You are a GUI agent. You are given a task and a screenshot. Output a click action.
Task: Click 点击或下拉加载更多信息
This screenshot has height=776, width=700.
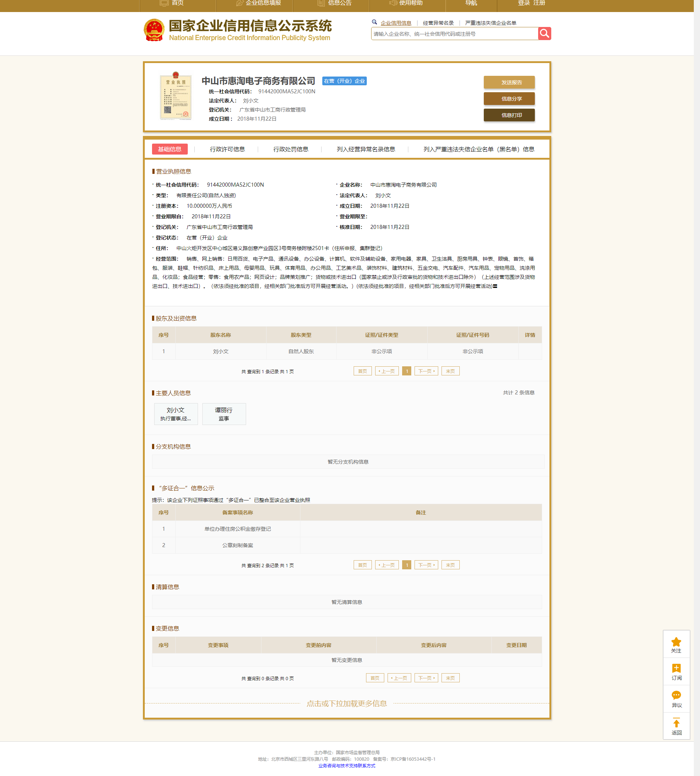(x=347, y=704)
